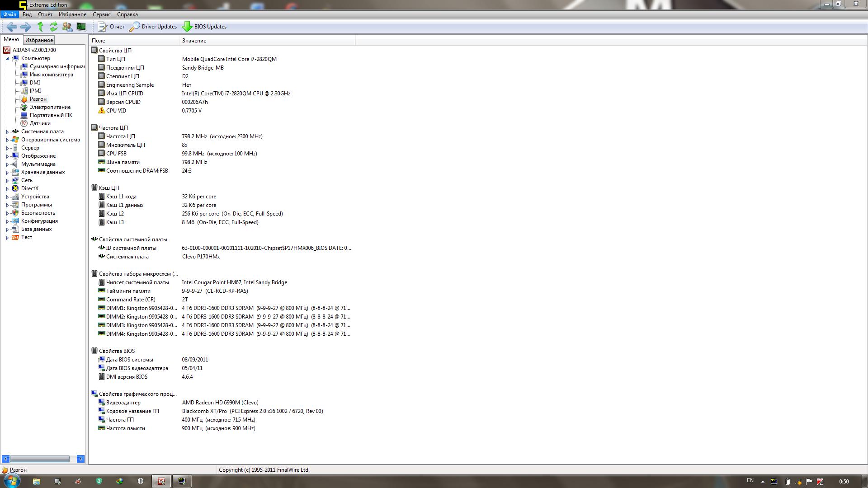Click the Безопасность shield icon
868x488 pixels.
tap(15, 213)
